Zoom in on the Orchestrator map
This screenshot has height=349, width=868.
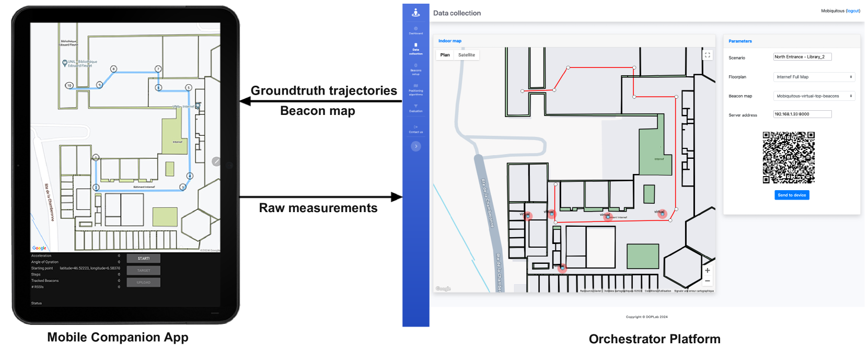click(x=708, y=271)
